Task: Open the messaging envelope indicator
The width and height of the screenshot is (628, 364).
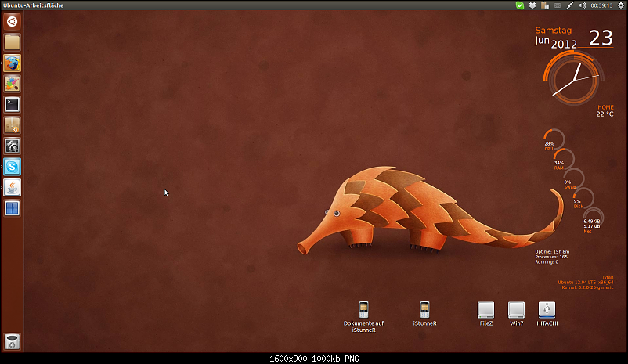Action: coord(557,5)
